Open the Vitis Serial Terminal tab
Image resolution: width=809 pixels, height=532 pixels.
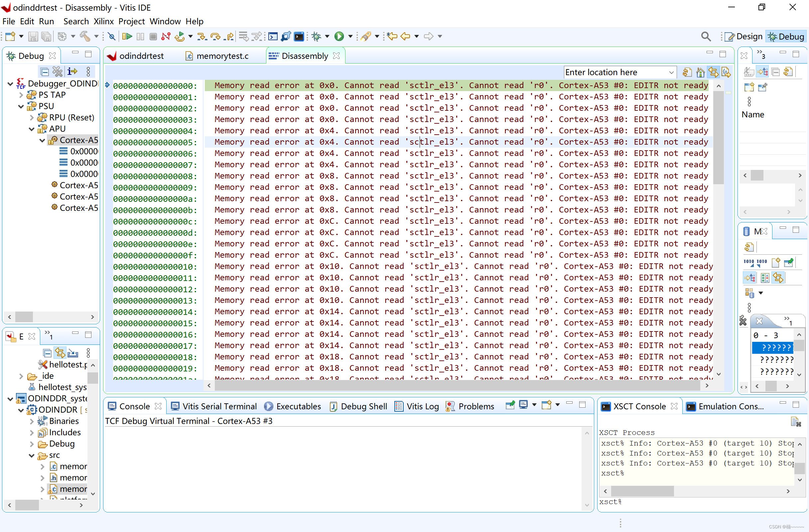pyautogui.click(x=219, y=406)
